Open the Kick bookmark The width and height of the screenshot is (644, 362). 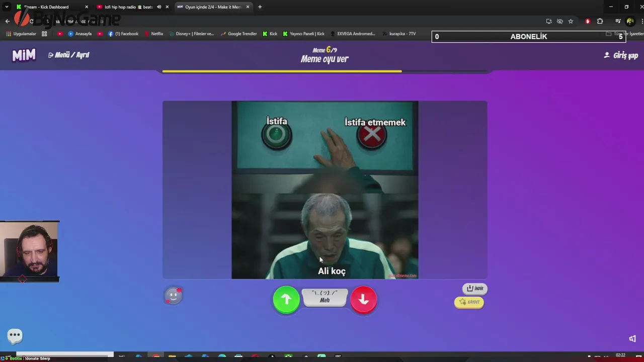tap(270, 34)
